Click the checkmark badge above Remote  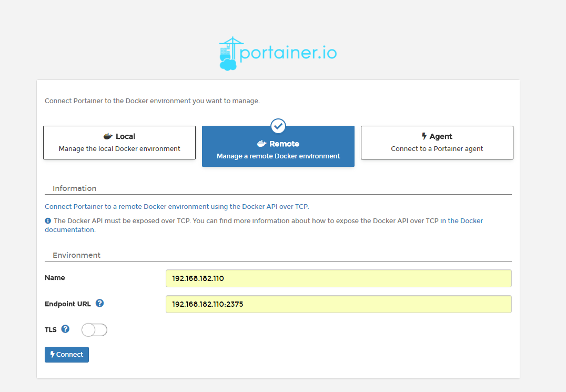coord(278,126)
